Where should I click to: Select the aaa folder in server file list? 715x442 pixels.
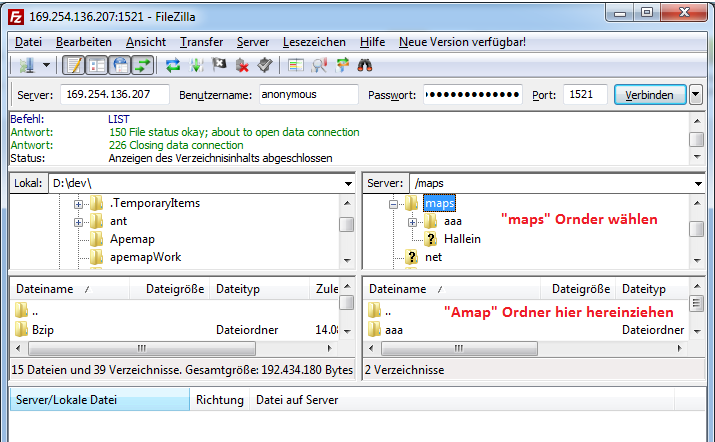point(394,330)
